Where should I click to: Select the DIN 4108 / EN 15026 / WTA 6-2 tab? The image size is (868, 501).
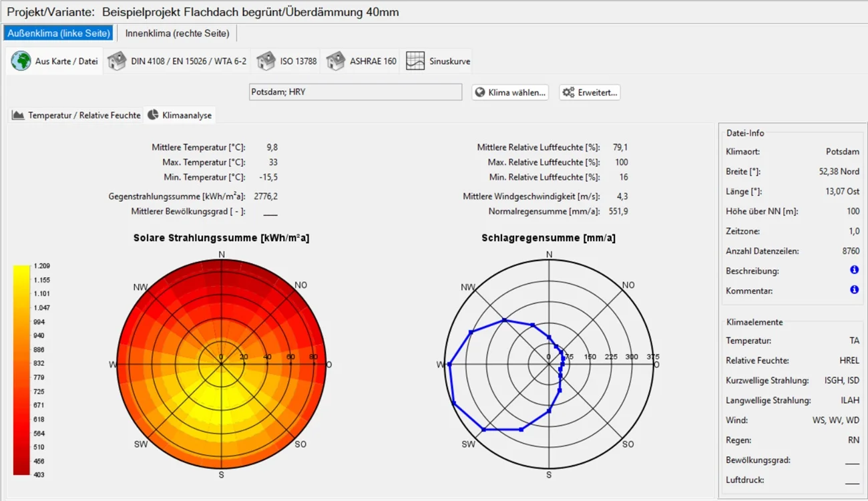pos(188,61)
